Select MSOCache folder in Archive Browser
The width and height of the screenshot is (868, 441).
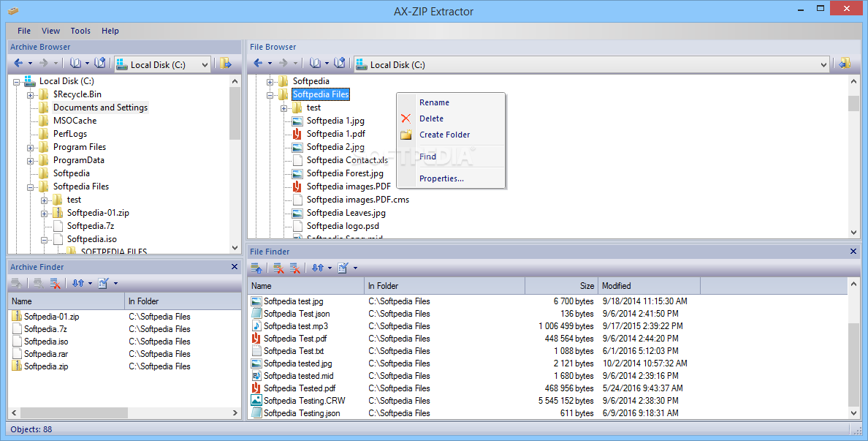[x=75, y=121]
